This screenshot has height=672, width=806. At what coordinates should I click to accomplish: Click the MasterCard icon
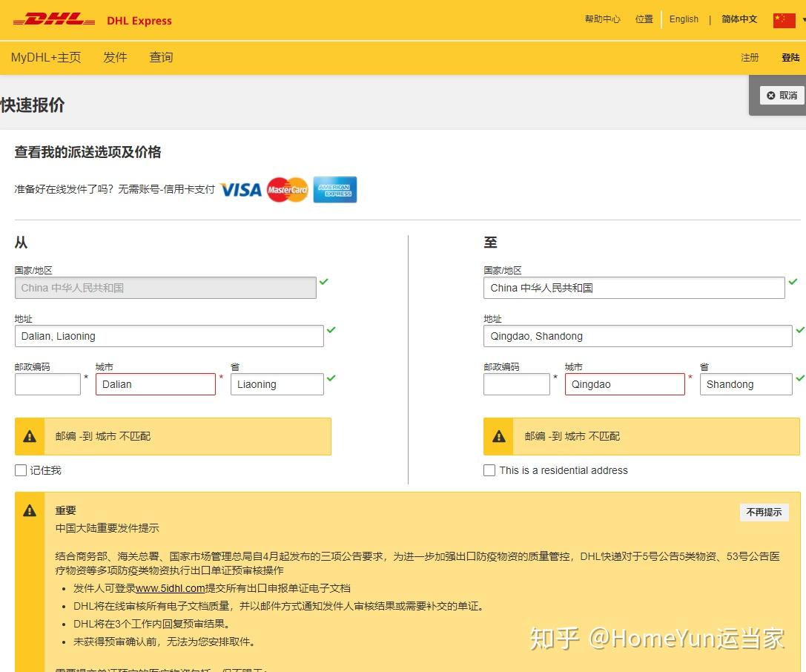pyautogui.click(x=288, y=190)
